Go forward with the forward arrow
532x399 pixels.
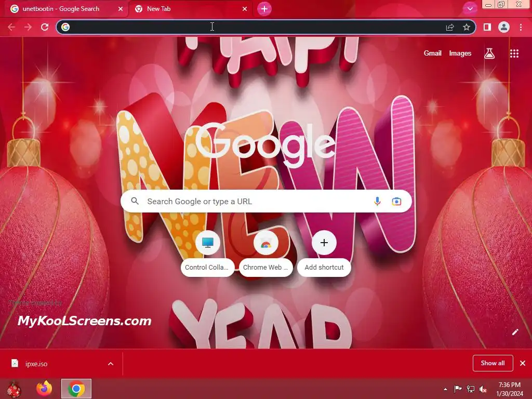click(x=28, y=27)
